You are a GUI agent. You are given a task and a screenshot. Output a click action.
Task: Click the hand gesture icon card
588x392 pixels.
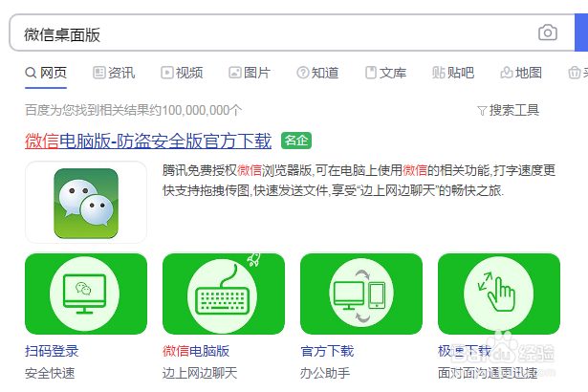pos(499,294)
